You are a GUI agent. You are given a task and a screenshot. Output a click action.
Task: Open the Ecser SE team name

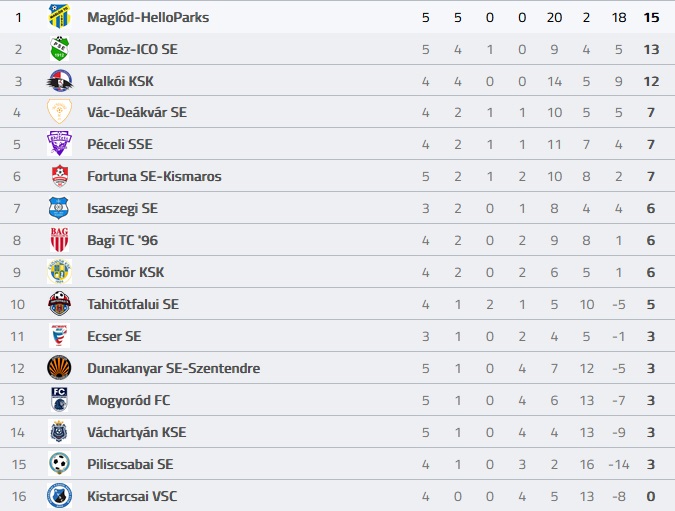click(114, 336)
